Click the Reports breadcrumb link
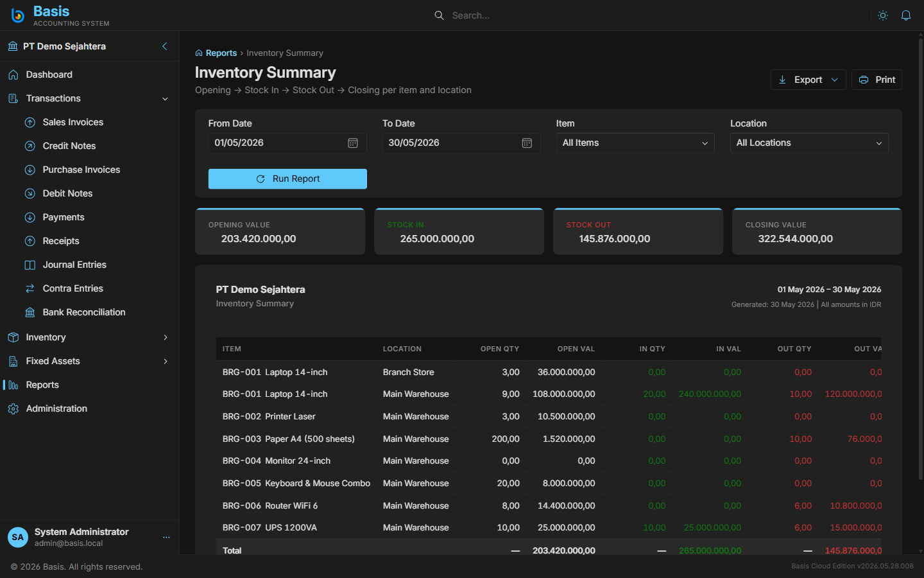This screenshot has height=578, width=924. (x=221, y=53)
